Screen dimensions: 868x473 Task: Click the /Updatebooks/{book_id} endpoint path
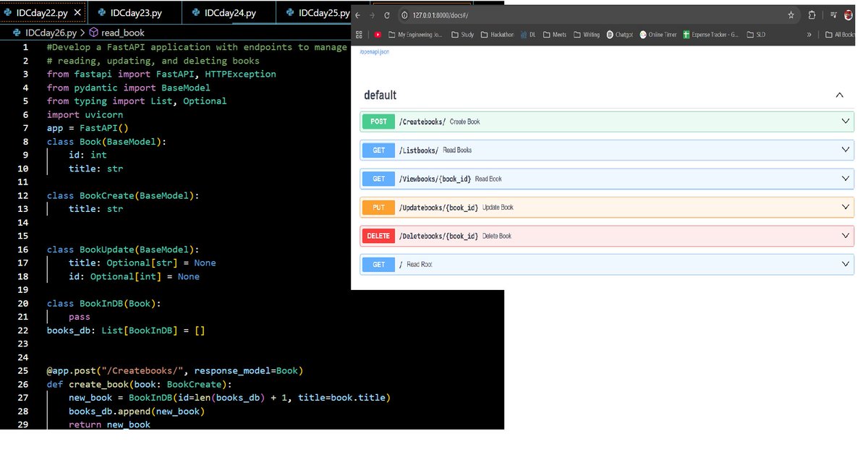coord(439,207)
